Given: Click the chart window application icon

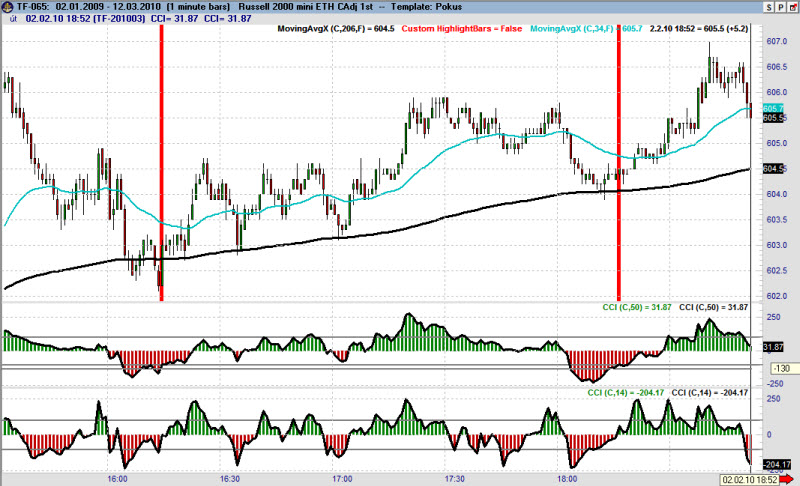Looking at the screenshot, I should coord(7,7).
